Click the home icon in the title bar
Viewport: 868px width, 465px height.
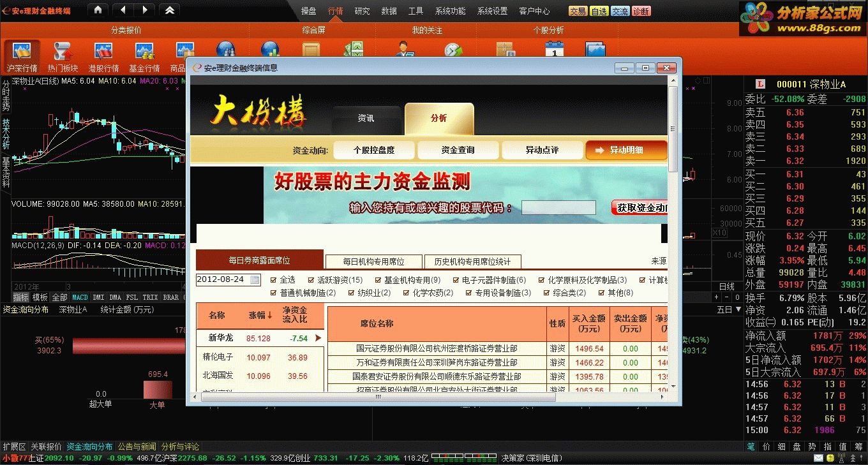(97, 10)
